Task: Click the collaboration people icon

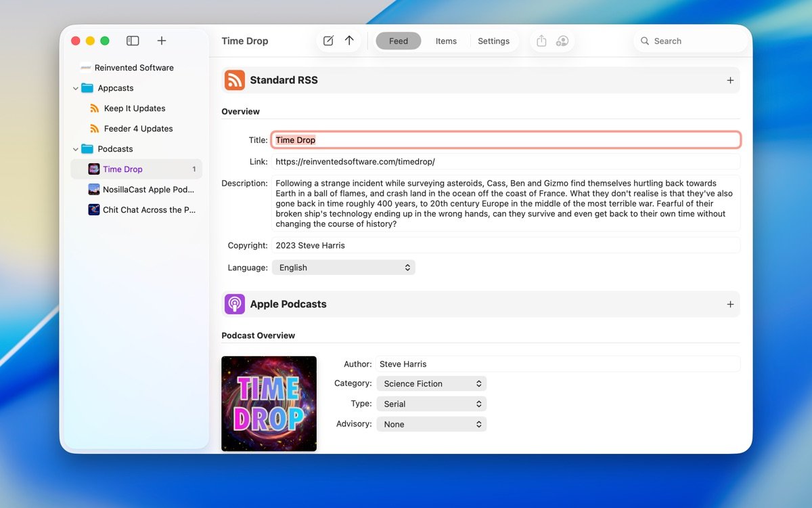Action: (562, 41)
